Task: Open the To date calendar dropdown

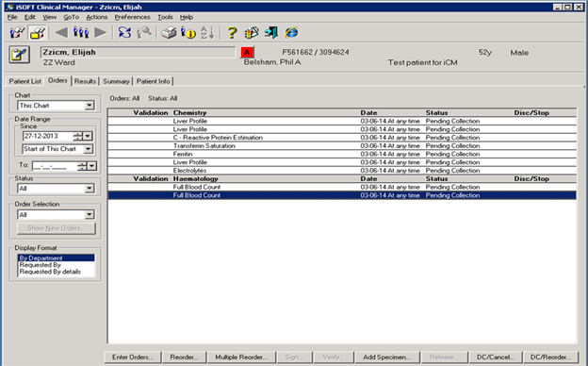Action: coord(92,165)
